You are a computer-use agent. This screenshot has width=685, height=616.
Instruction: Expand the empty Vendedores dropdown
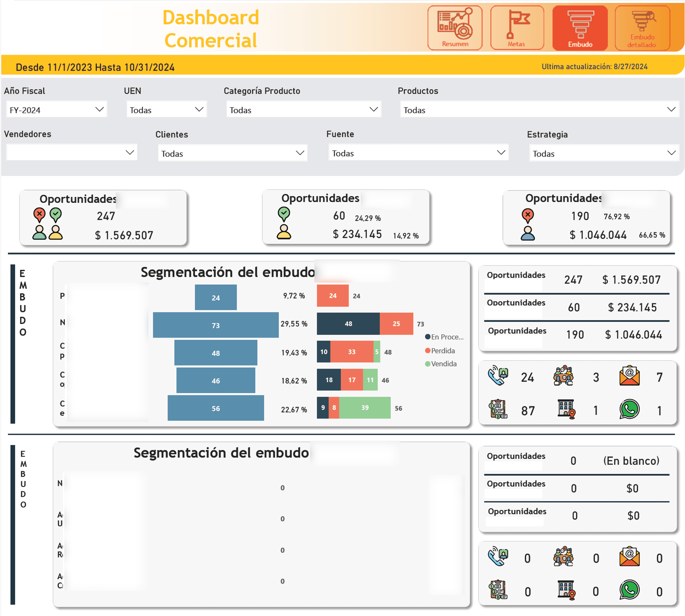(x=71, y=153)
